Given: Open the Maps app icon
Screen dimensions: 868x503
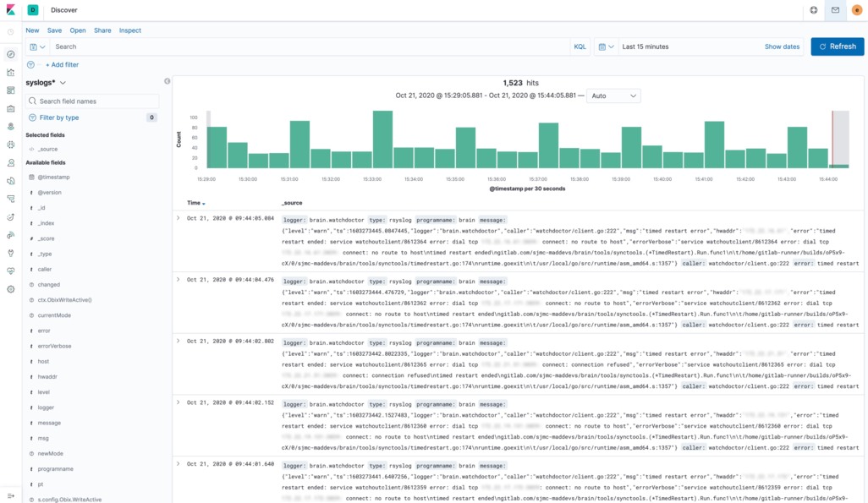Looking at the screenshot, I should pyautogui.click(x=9, y=127).
